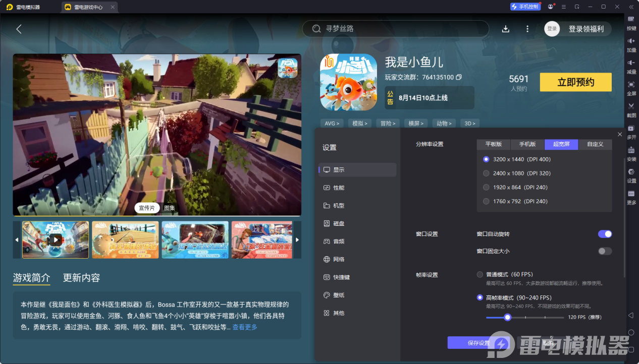Open the three-dot more options menu
This screenshot has height=364, width=639.
pos(527,29)
